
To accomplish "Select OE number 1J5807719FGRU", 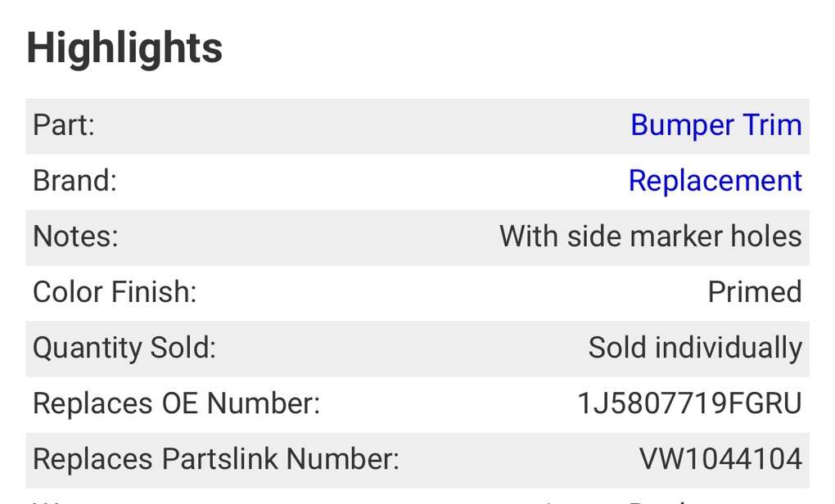I will click(689, 403).
